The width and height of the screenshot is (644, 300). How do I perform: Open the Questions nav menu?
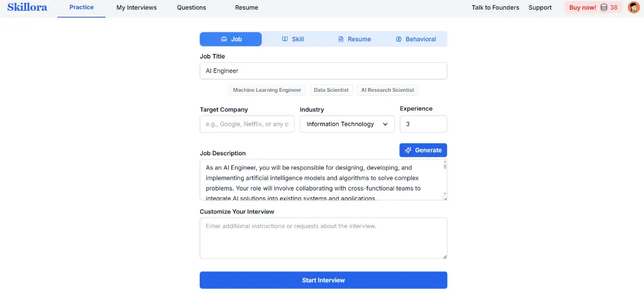coord(192,8)
